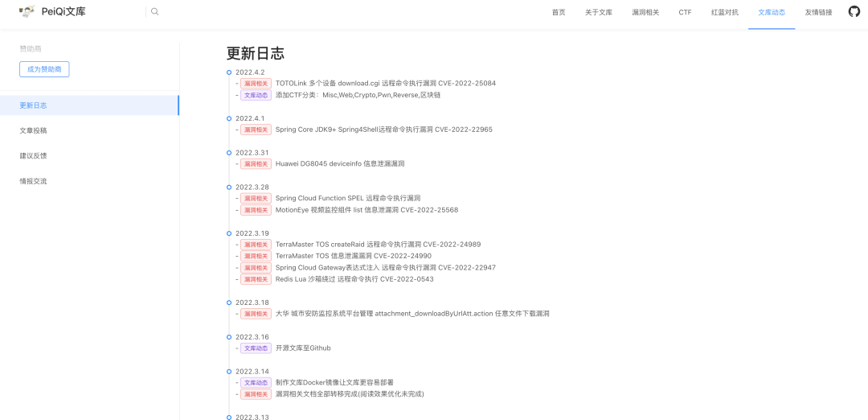Click Redis Lua 沙箱绕过 CVE-2022-0543 entry
Screen dimensions: 868x420
pos(355,279)
